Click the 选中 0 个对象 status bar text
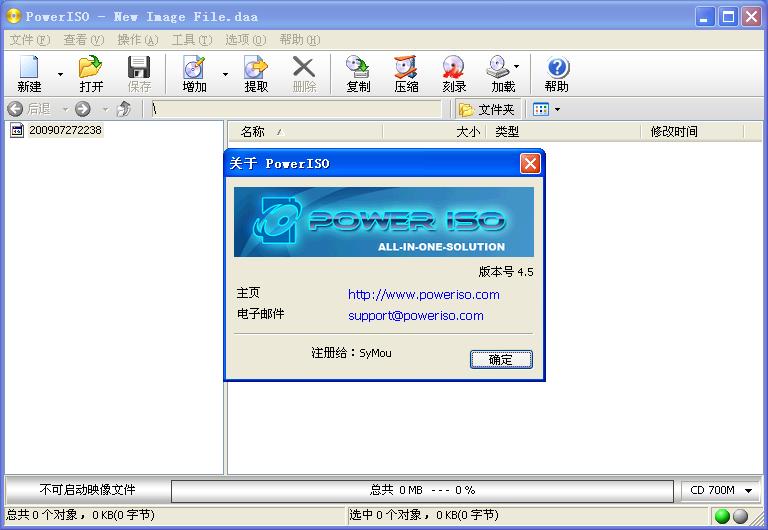768x530 pixels. click(x=424, y=515)
